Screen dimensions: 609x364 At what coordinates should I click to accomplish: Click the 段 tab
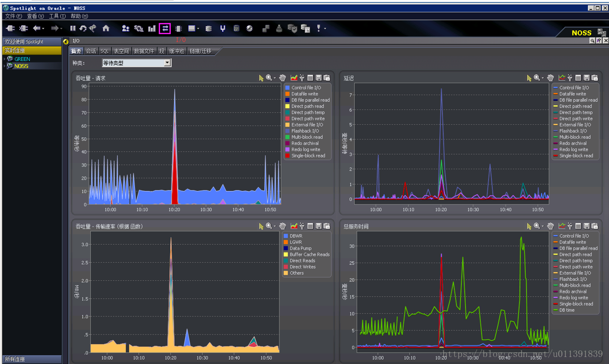coord(162,51)
